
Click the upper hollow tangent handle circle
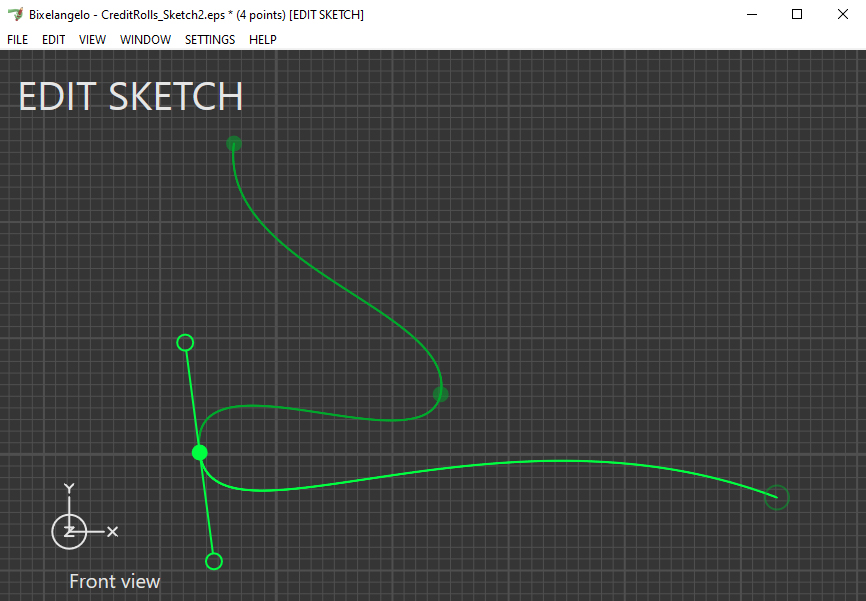185,343
